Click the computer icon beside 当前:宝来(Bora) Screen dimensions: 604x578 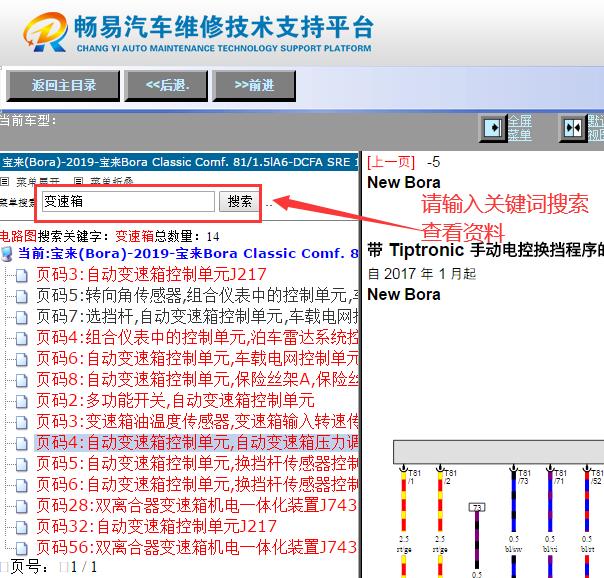coord(7,254)
